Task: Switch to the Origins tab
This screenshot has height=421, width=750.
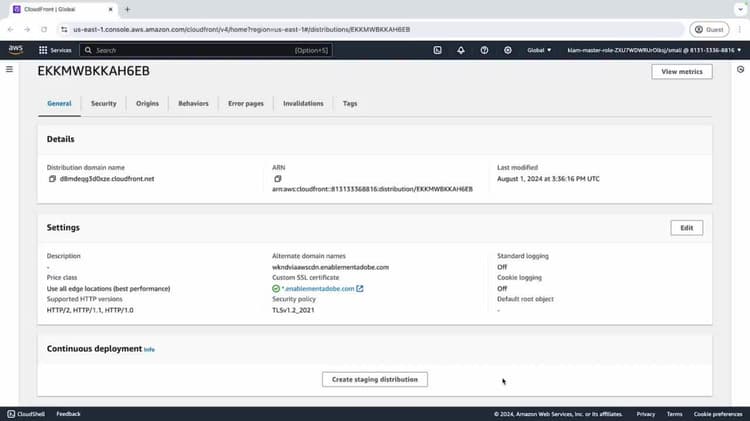Action: point(147,103)
